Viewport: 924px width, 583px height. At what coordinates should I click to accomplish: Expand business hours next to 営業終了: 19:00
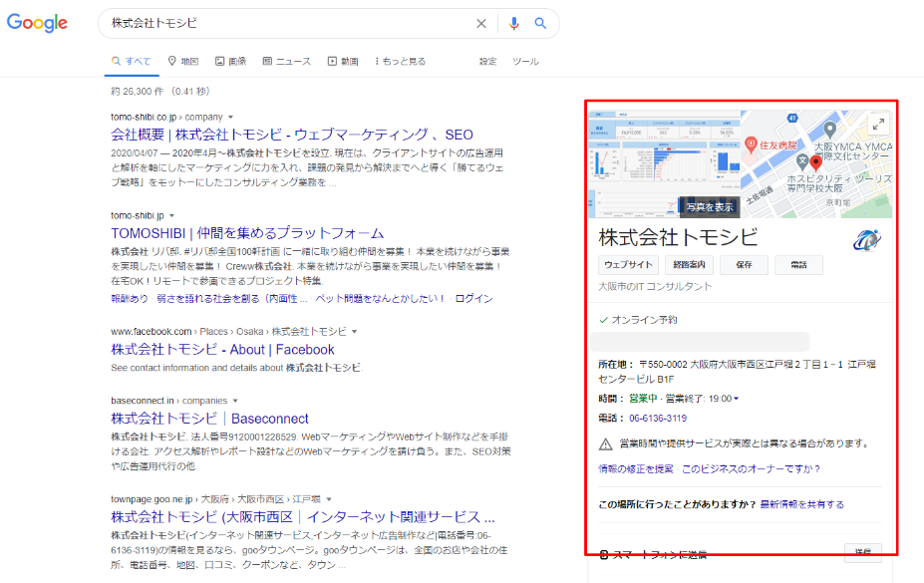click(x=736, y=399)
